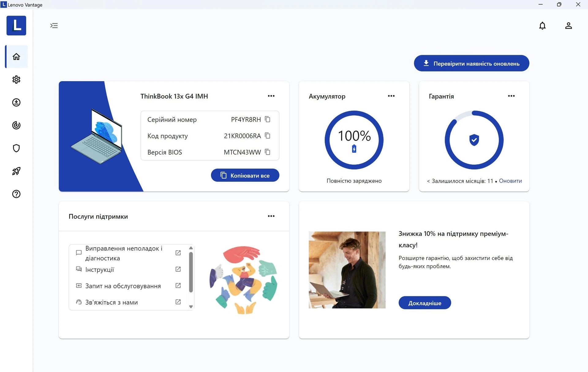Open Зв'яжіться з нами support item
The image size is (588, 372).
point(111,302)
